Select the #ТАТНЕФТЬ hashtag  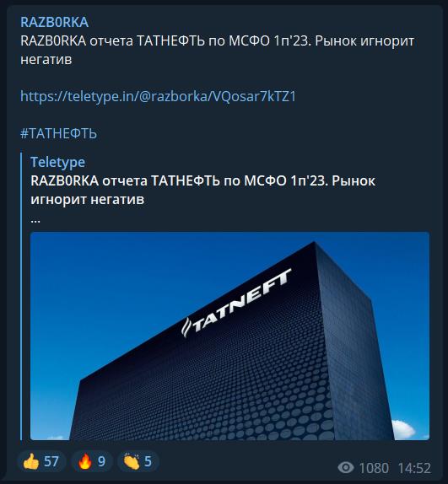[59, 134]
